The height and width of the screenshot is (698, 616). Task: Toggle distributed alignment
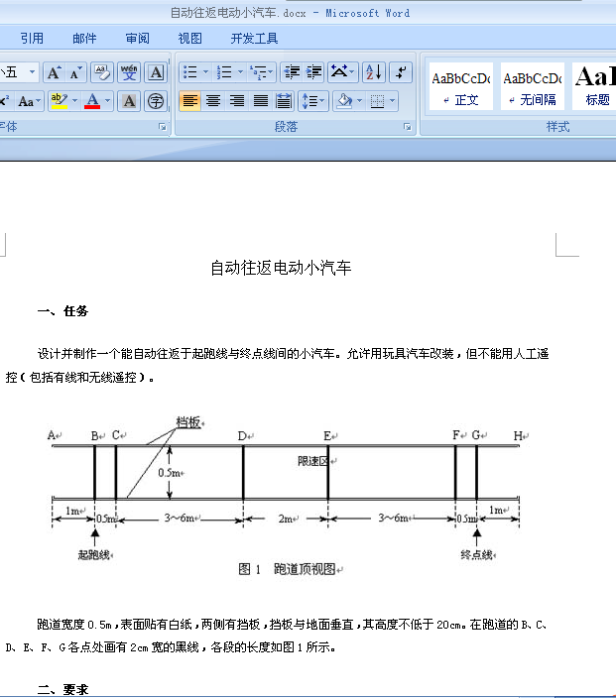284,101
